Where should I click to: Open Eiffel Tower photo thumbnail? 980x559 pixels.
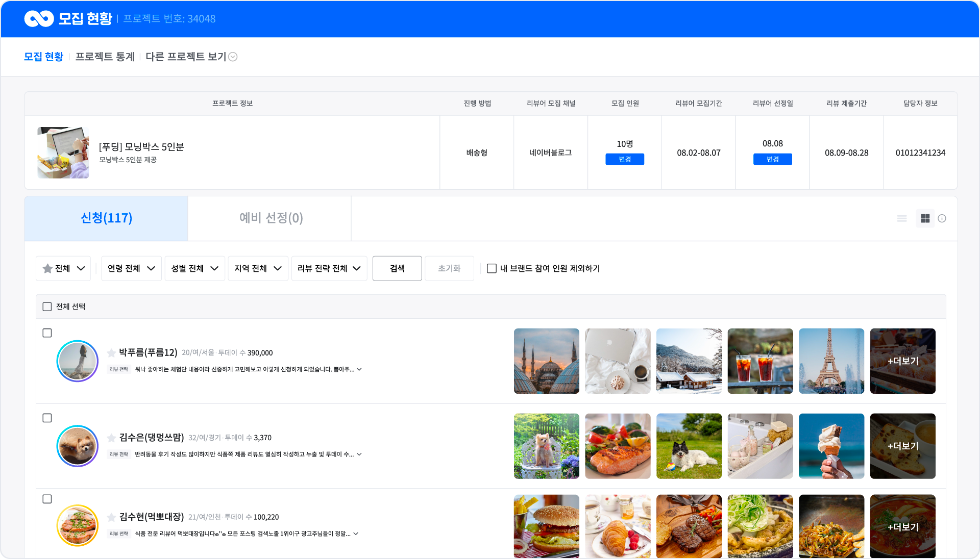click(831, 361)
